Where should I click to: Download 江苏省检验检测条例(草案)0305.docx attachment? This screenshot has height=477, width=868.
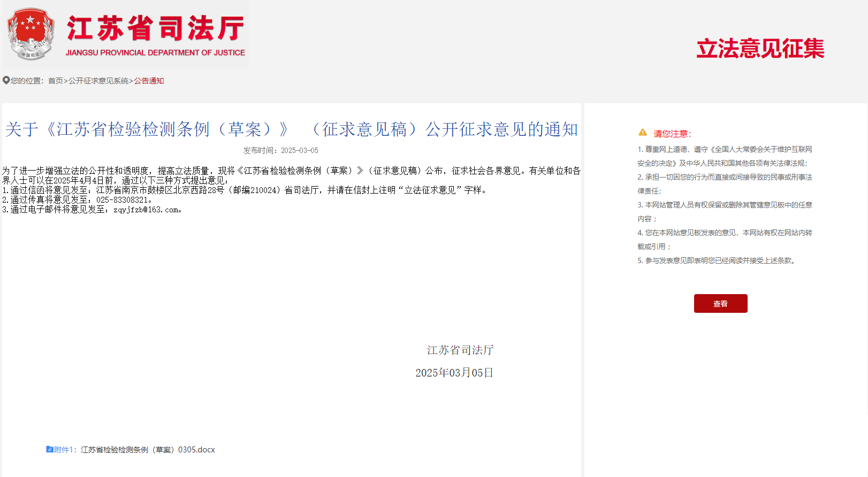tap(148, 450)
